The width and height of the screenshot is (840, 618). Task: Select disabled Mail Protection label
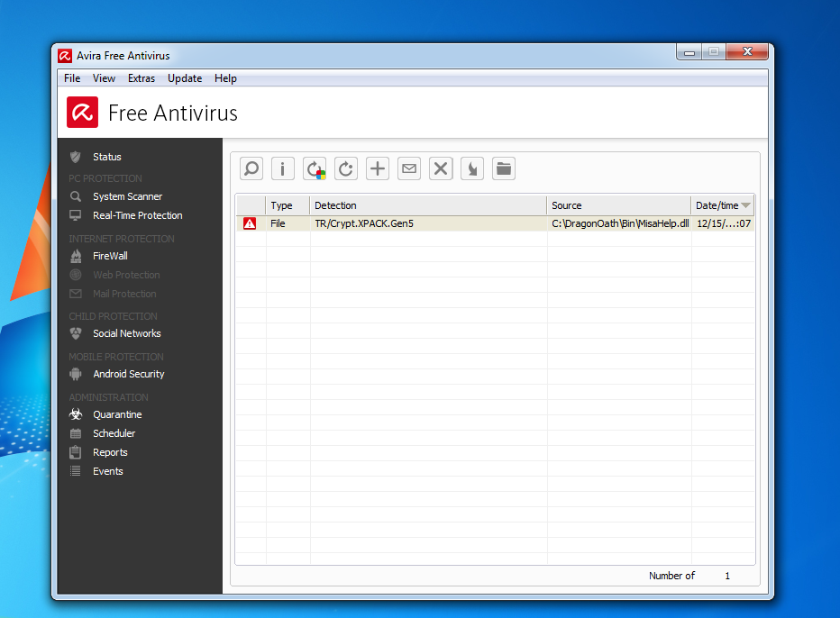point(124,294)
